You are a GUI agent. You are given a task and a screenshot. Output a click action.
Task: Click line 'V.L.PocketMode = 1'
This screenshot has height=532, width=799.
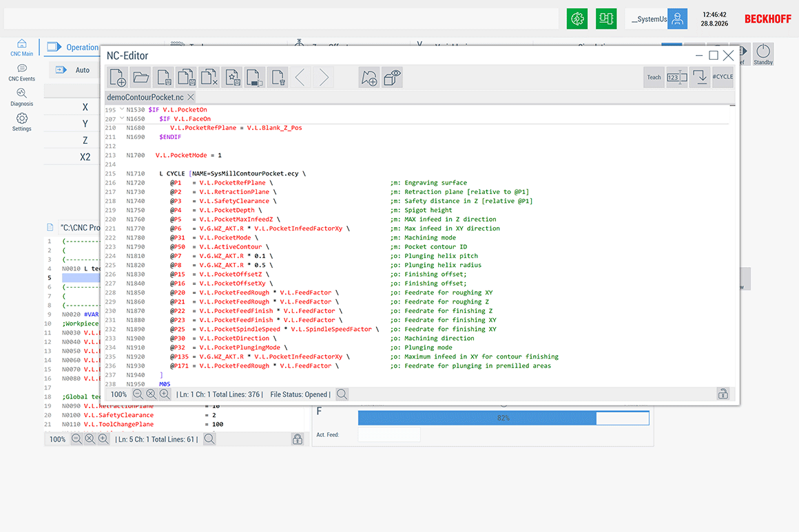(189, 156)
